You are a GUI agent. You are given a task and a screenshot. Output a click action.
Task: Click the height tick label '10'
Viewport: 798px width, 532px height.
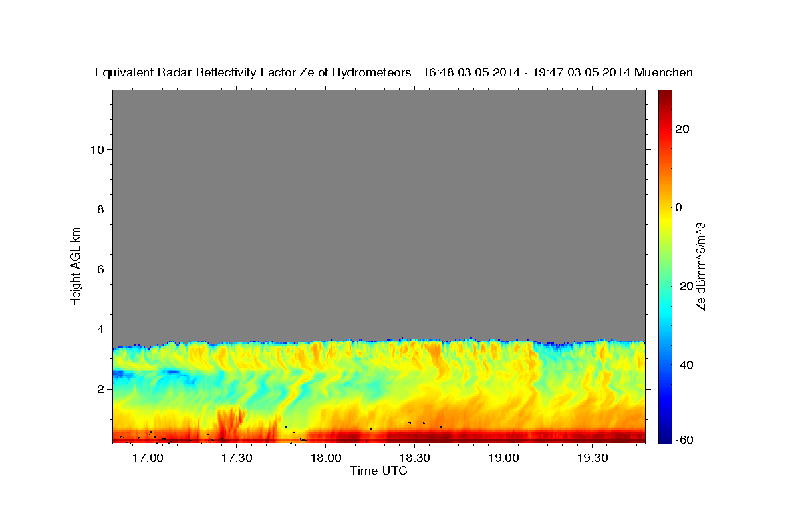point(96,149)
